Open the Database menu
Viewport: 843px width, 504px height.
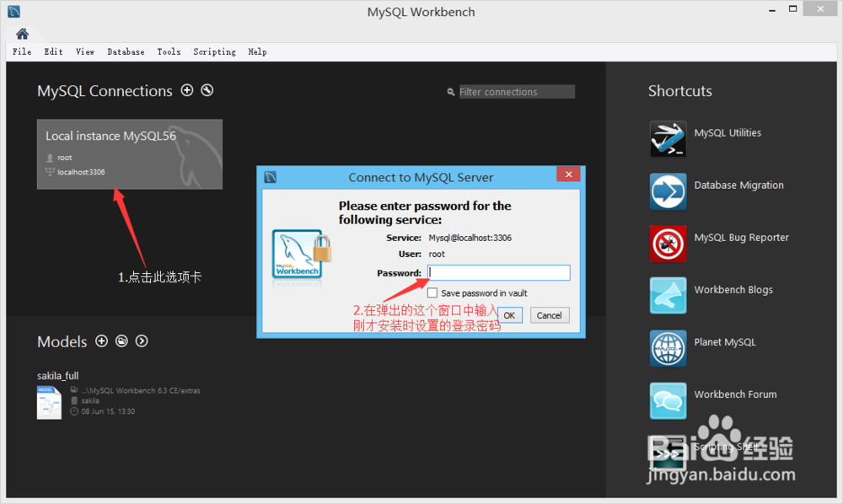click(126, 51)
